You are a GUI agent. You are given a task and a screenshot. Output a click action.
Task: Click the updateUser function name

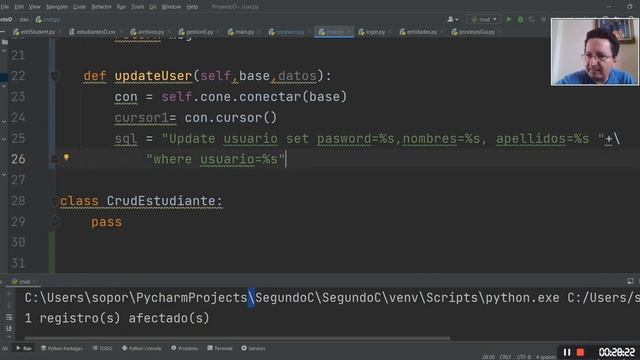[x=153, y=76]
